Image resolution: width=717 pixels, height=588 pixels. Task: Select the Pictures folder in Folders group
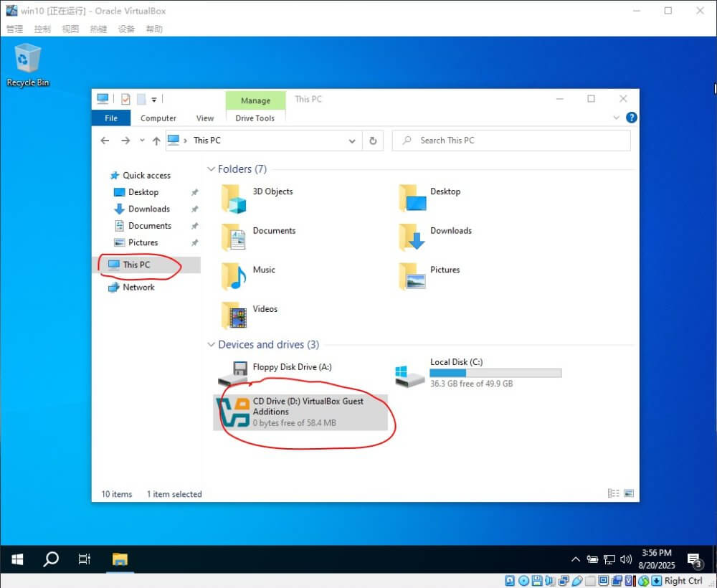point(429,276)
